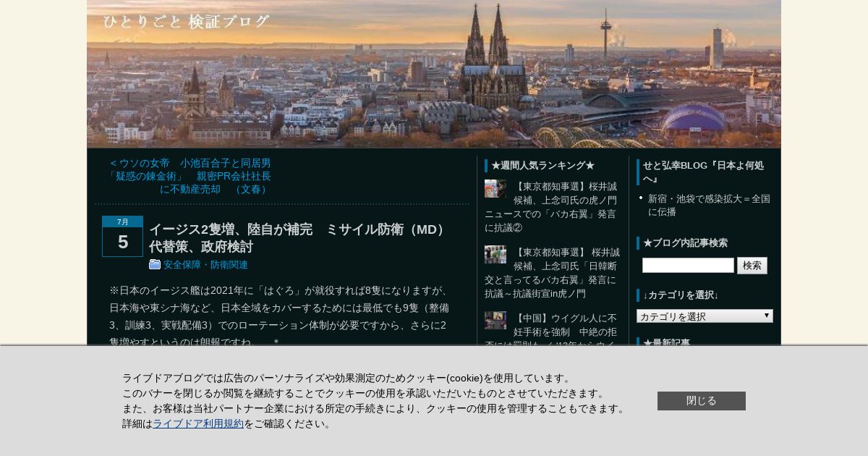The image size is (868, 456).
Task: Open blog title ひとりごと 検証ブログ
Action: coord(187,22)
